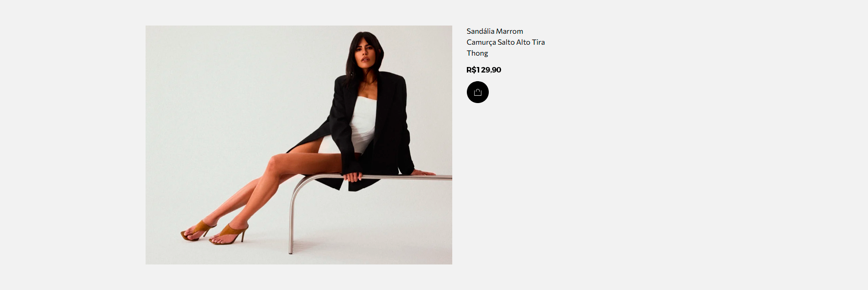Screen dimensions: 868x290
Task: Add the sandal to the shopping bag
Action: (x=477, y=92)
